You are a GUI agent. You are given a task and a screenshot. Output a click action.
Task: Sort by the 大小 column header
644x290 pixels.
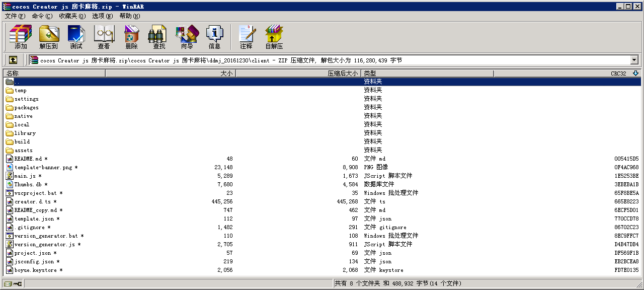pos(170,74)
